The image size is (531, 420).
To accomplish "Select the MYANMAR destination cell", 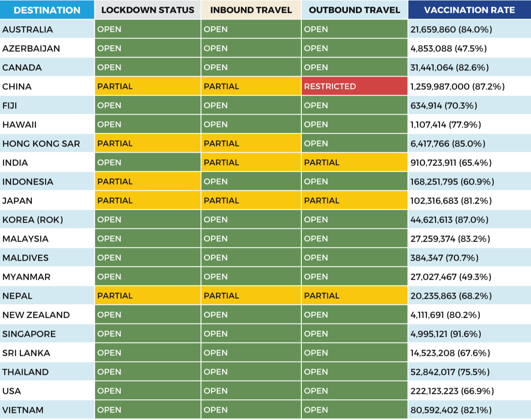I will (x=47, y=277).
